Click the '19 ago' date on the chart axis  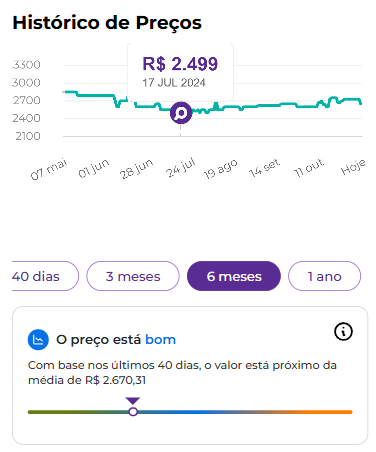click(221, 169)
